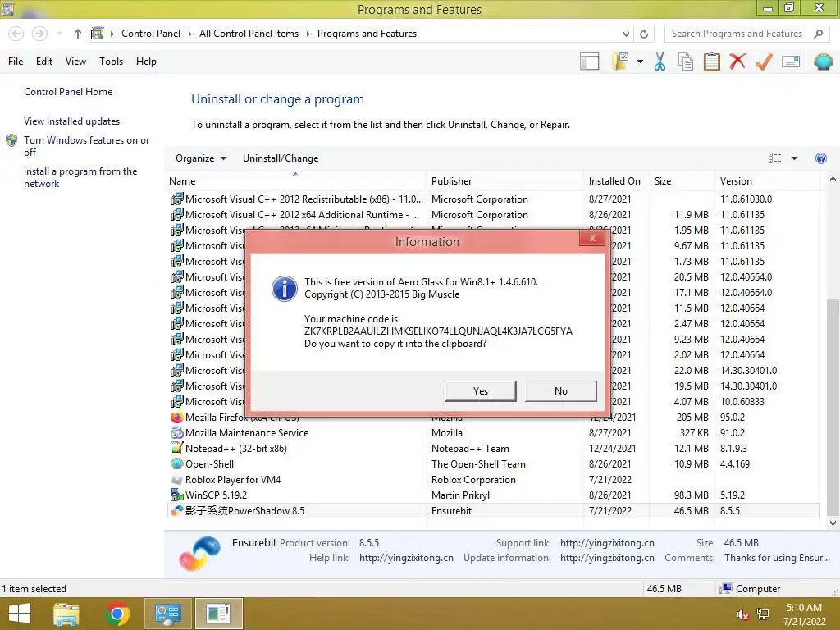Expand the arrow after Control Panel breadcrumb
Viewport: 840px width, 630px height.
189,34
